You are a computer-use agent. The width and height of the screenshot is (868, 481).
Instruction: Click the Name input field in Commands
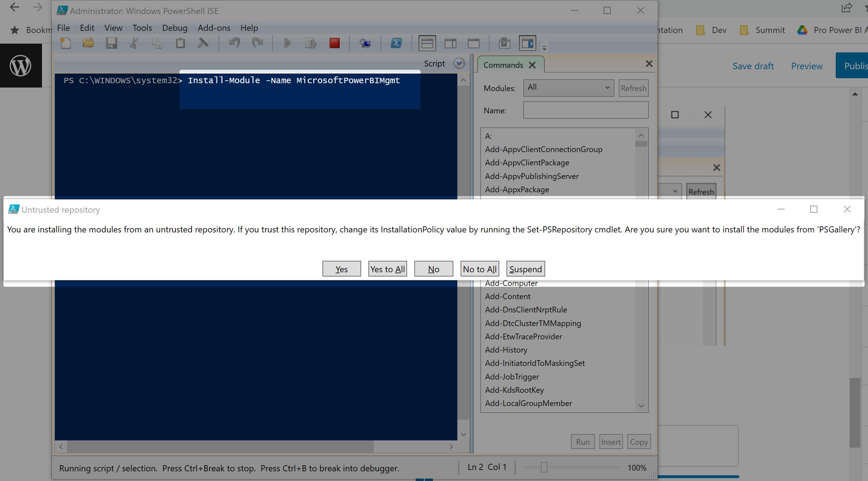click(x=585, y=110)
